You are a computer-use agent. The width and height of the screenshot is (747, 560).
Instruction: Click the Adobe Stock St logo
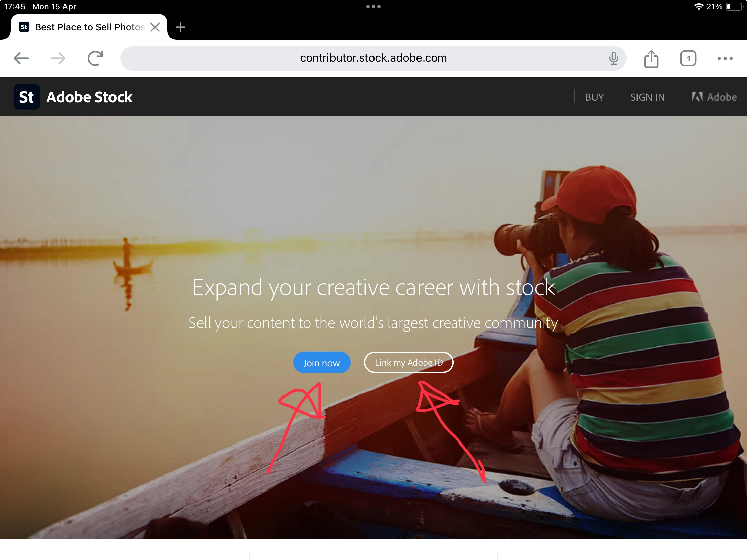click(27, 97)
